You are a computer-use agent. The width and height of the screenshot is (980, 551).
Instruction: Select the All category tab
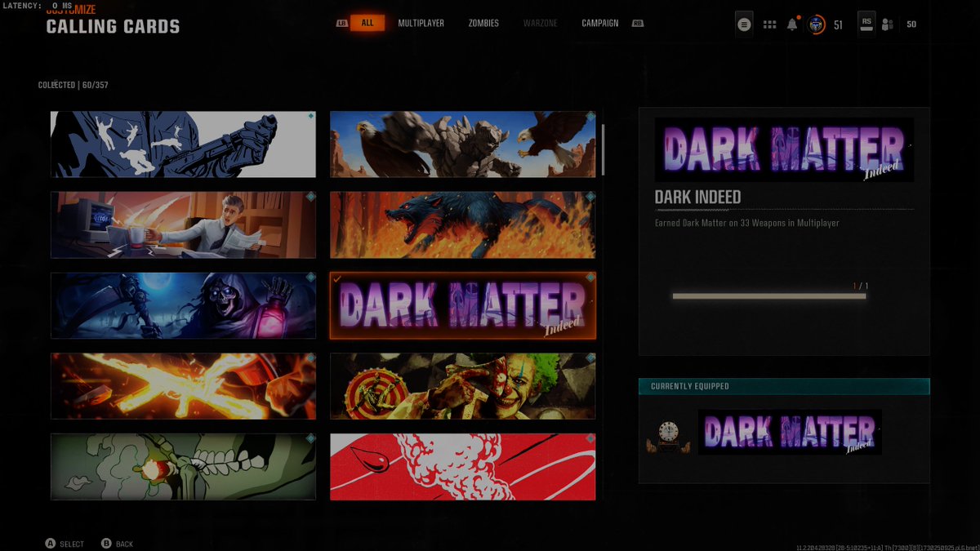(x=367, y=23)
